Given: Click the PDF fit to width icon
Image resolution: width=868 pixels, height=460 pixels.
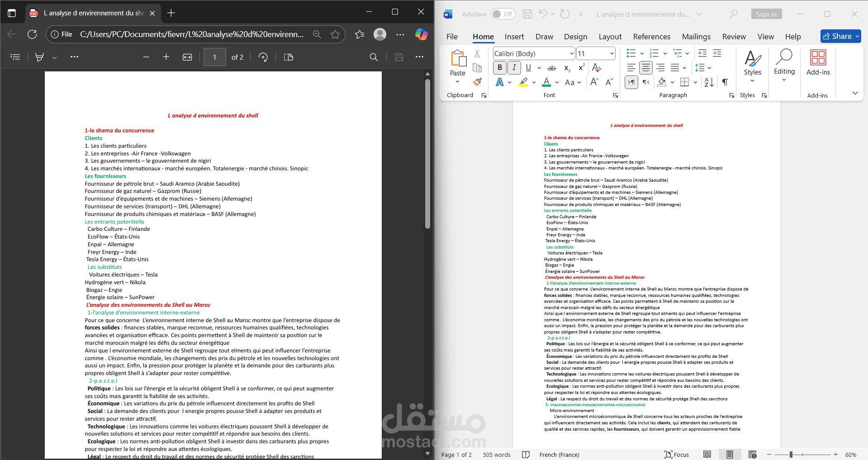Looking at the screenshot, I should (x=187, y=57).
